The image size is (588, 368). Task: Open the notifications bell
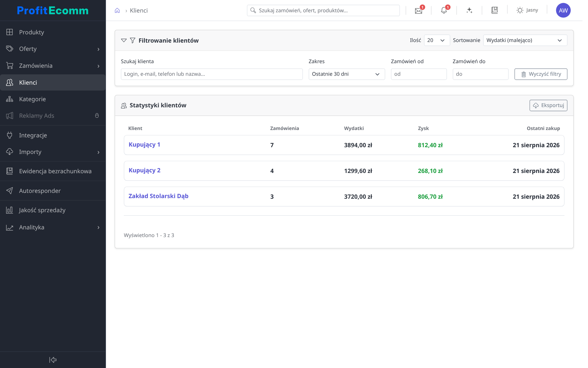[444, 10]
